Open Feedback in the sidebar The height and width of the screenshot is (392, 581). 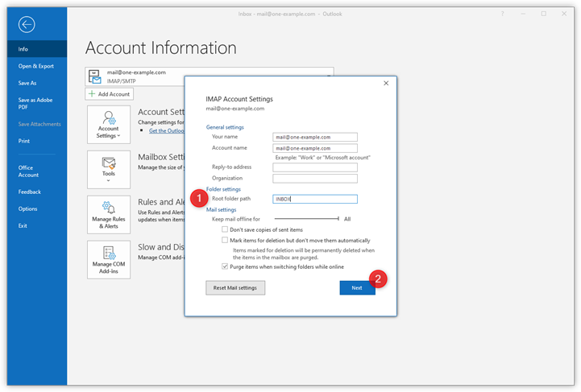click(x=30, y=192)
